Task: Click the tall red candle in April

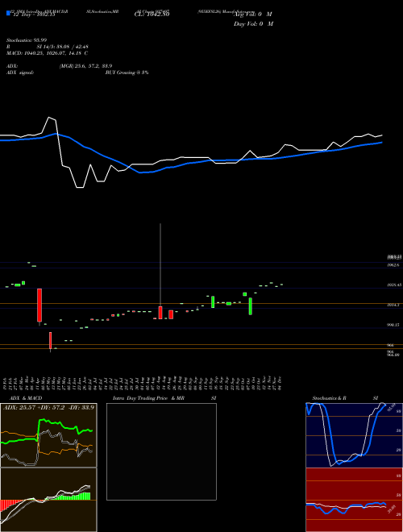Action: pos(39,305)
